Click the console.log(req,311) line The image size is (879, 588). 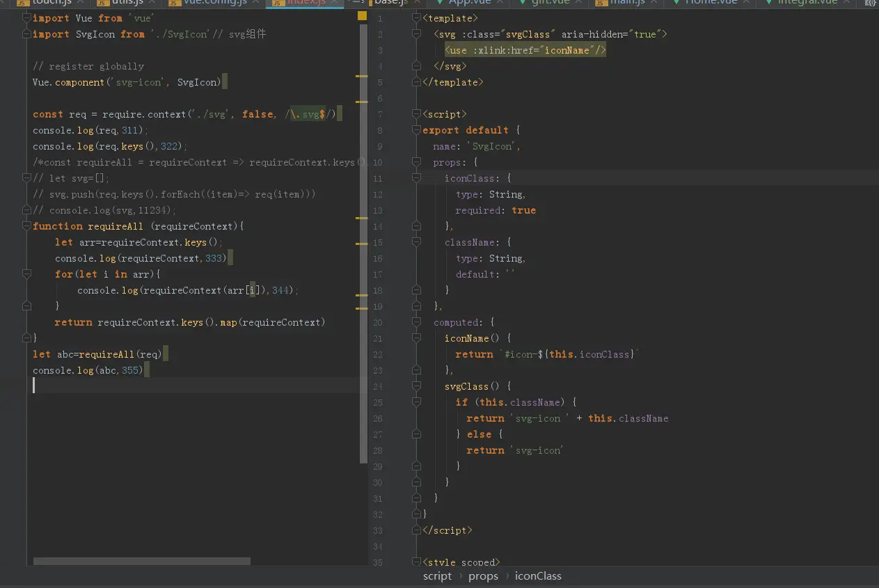pyautogui.click(x=90, y=130)
